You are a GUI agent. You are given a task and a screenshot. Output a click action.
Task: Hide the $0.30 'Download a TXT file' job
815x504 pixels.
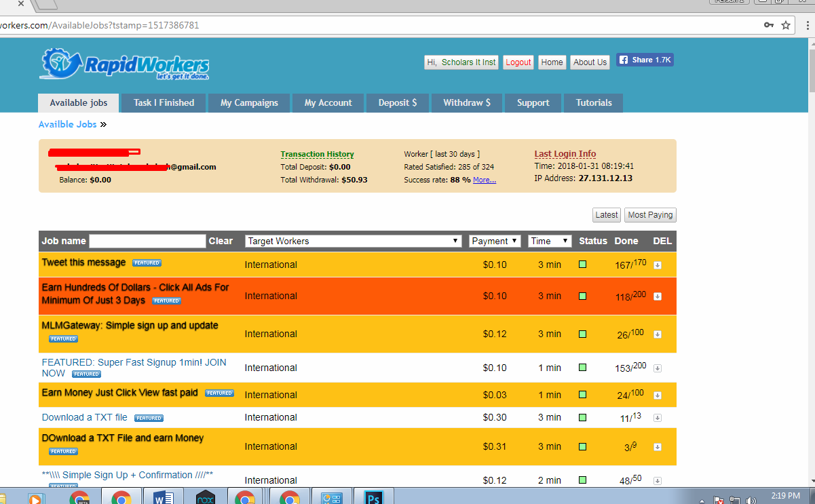[657, 418]
